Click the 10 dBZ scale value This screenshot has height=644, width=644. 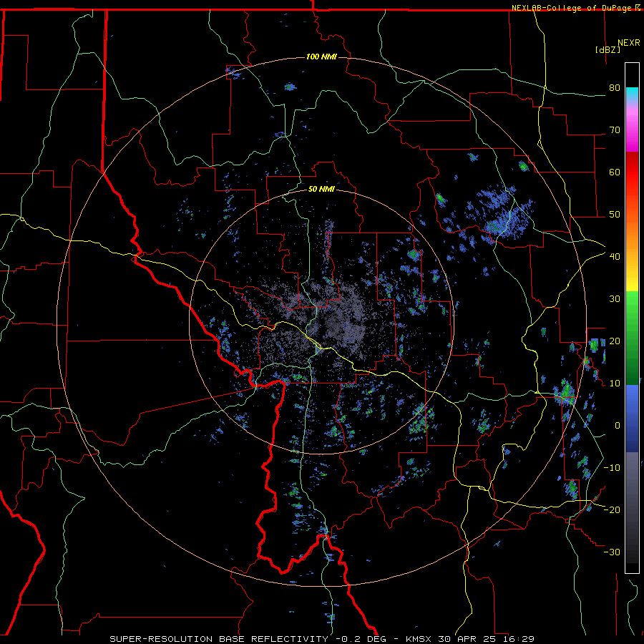tap(615, 384)
